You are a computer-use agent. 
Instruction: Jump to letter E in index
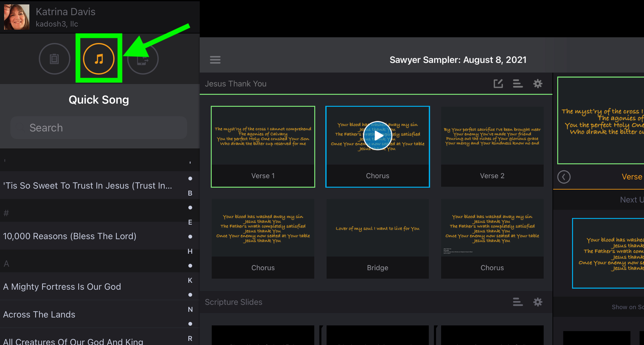[x=190, y=222]
